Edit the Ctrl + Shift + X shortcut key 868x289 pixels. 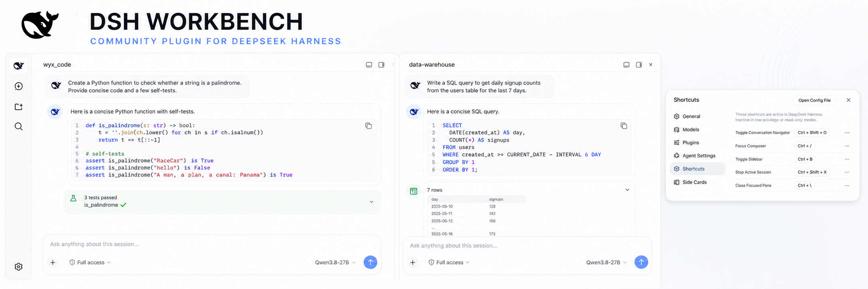click(812, 172)
